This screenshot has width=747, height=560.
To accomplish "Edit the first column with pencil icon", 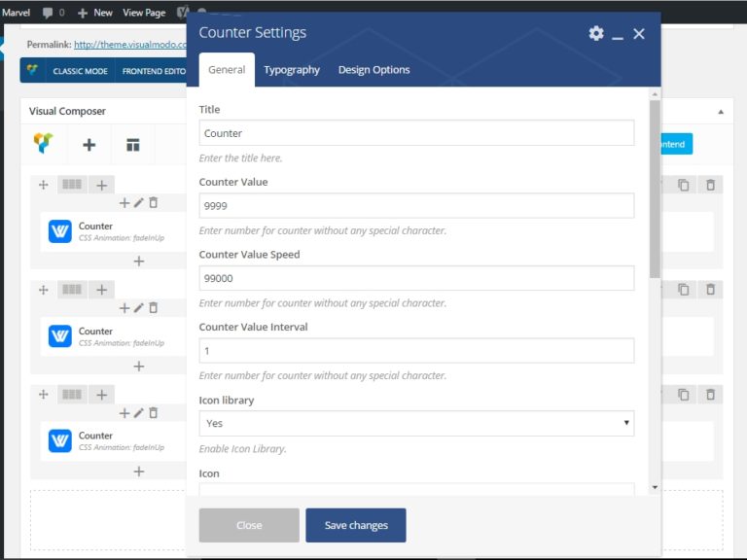I will pos(139,203).
